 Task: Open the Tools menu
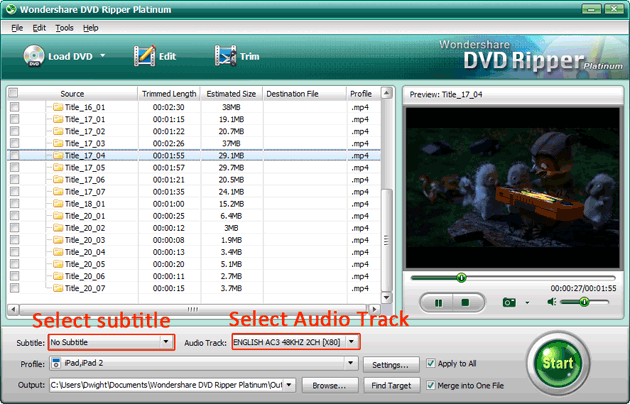65,27
